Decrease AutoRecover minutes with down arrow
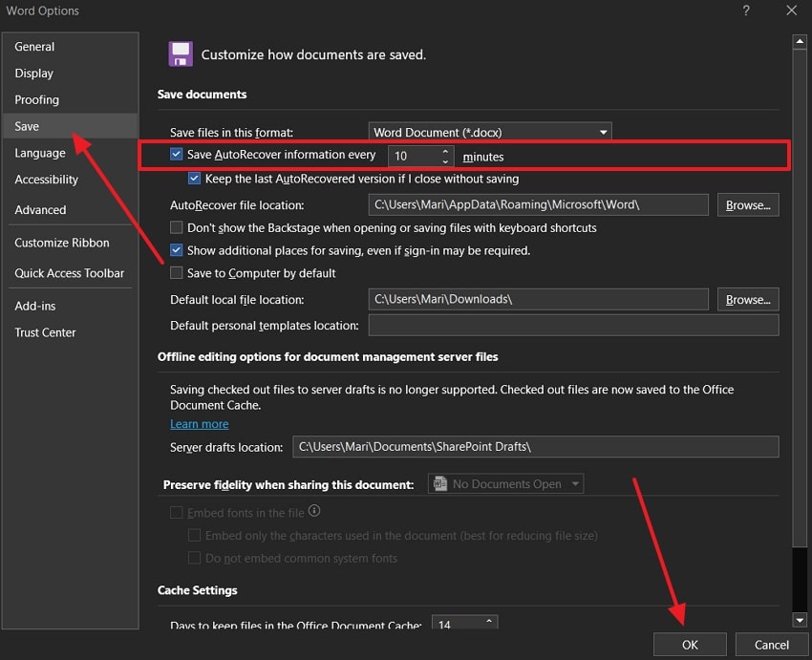This screenshot has height=660, width=812. (x=445, y=161)
